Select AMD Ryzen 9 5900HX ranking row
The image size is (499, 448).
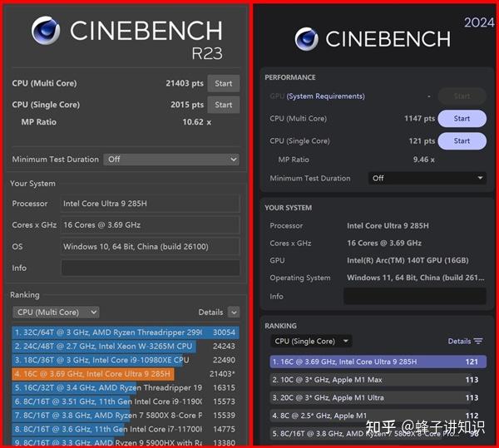[x=126, y=441]
